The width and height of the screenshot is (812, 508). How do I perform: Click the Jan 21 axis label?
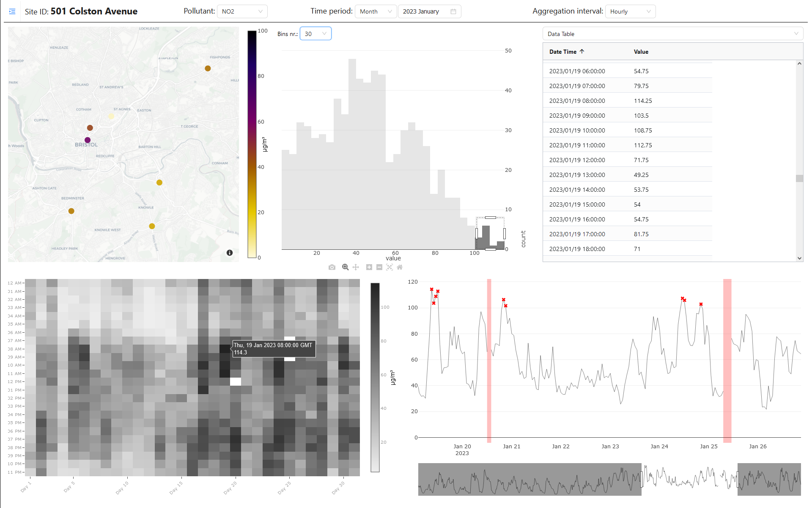511,446
